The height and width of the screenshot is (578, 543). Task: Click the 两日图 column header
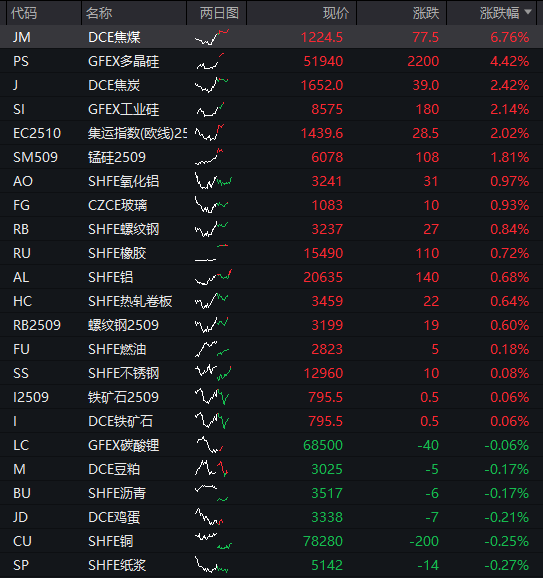point(219,13)
